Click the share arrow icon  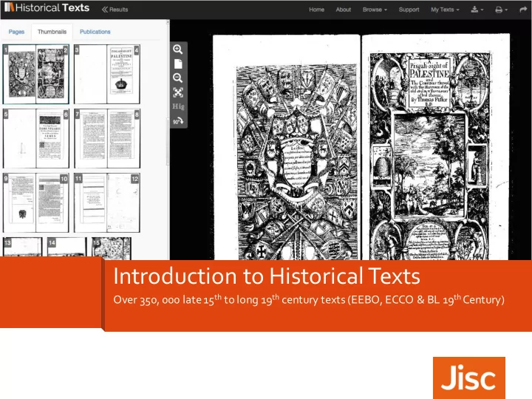523,10
